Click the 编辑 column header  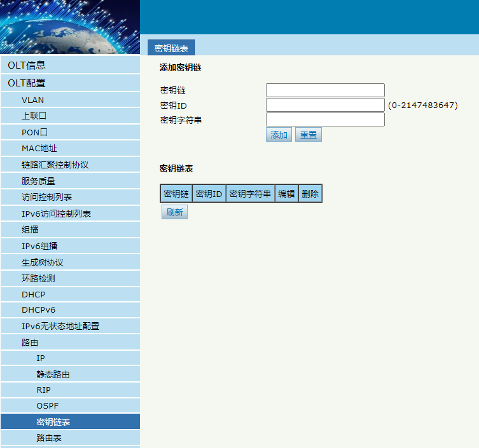[286, 193]
